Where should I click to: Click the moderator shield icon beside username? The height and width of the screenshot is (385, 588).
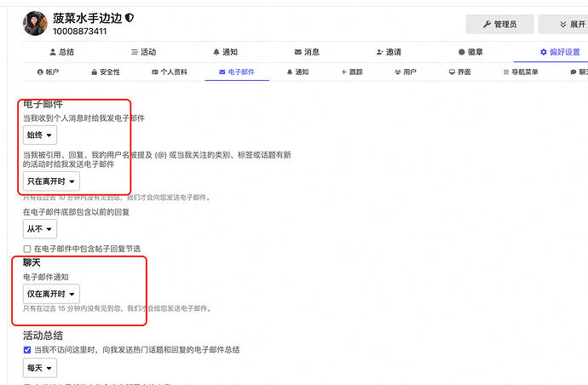click(x=130, y=18)
